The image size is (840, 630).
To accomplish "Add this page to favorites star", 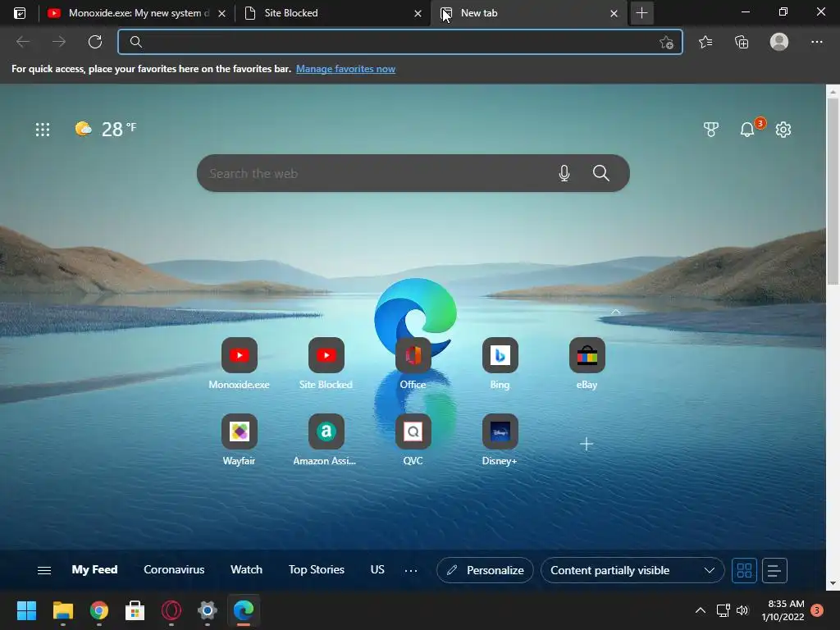I will [x=666, y=43].
